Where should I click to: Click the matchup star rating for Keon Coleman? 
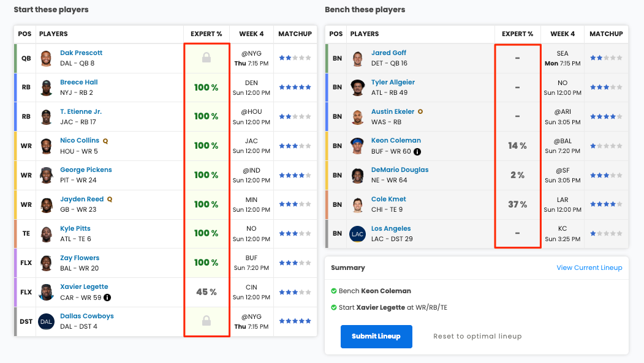coord(606,146)
